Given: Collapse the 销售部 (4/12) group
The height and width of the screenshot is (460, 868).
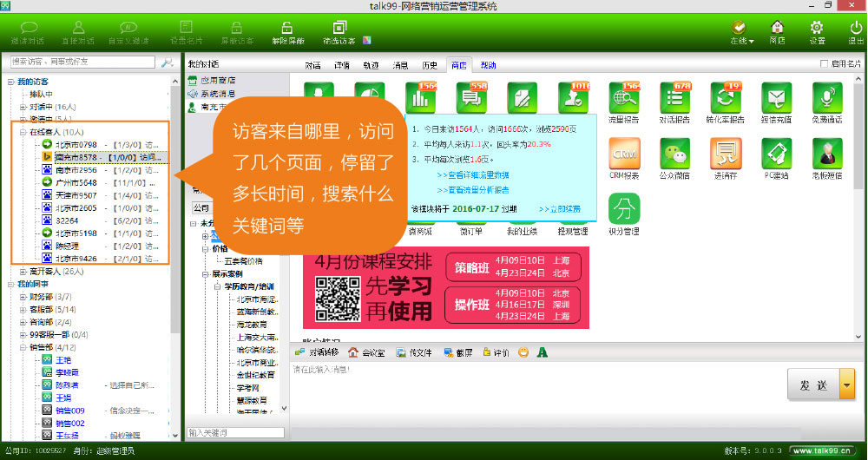Looking at the screenshot, I should [x=23, y=348].
